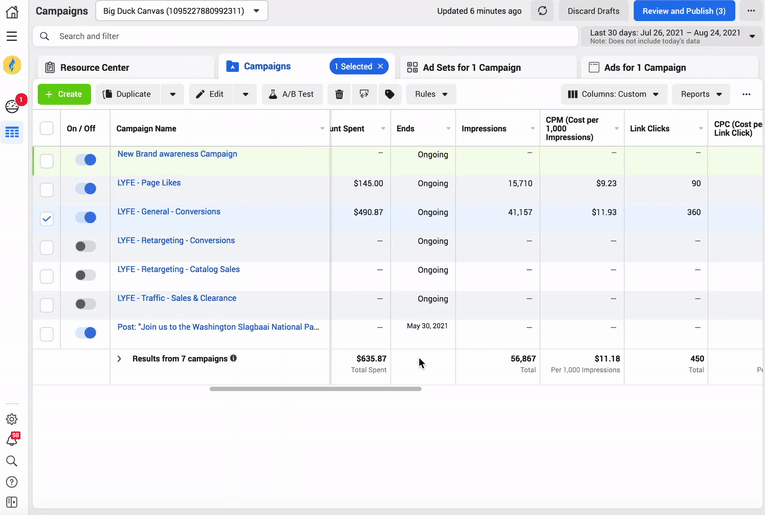765x515 pixels.
Task: Click the tag icon in campaign toolbar
Action: point(390,94)
